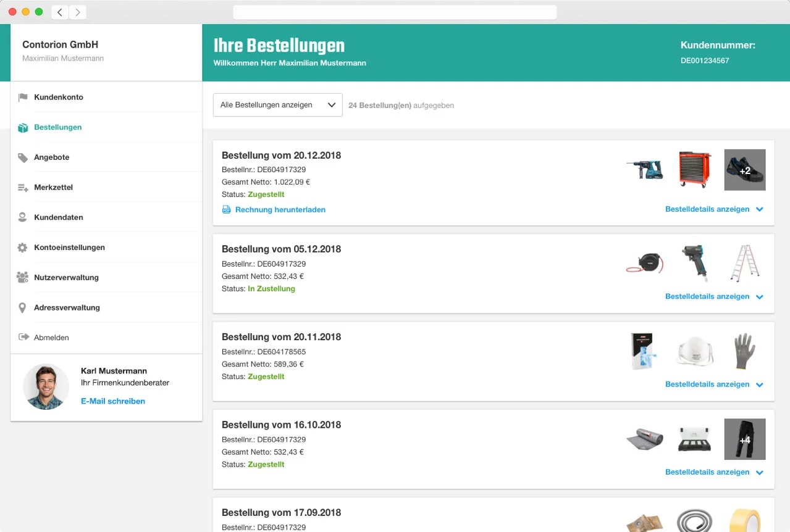The width and height of the screenshot is (790, 532).
Task: Click the red tool trolley thumbnail
Action: pos(695,169)
